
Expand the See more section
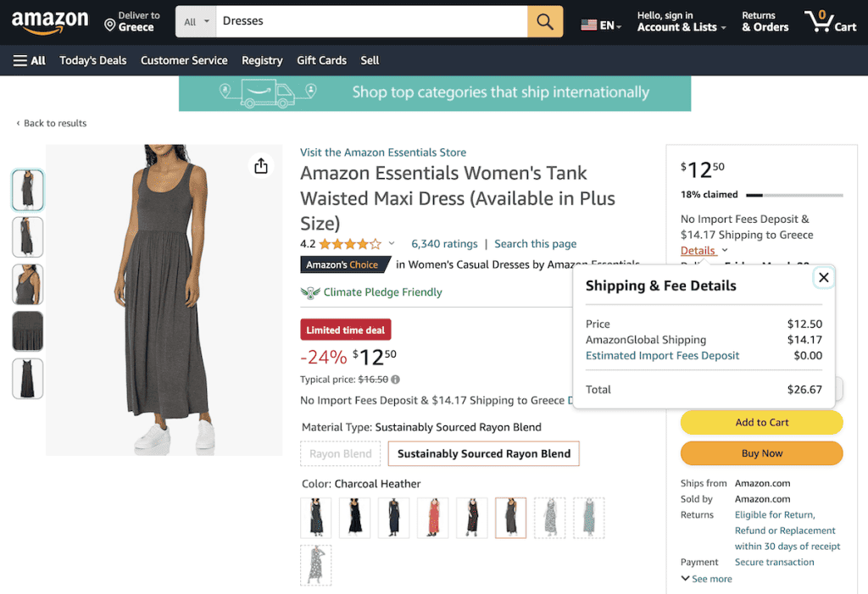(706, 578)
